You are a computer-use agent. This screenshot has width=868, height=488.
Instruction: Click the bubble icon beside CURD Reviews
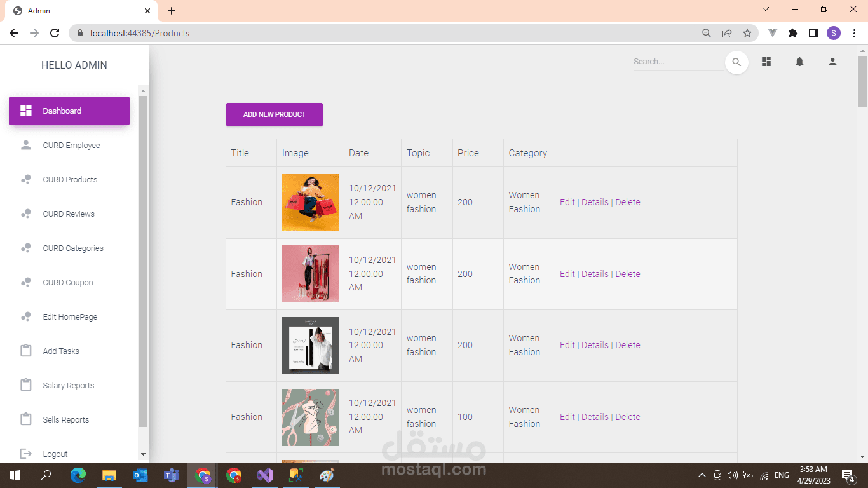[x=26, y=213]
